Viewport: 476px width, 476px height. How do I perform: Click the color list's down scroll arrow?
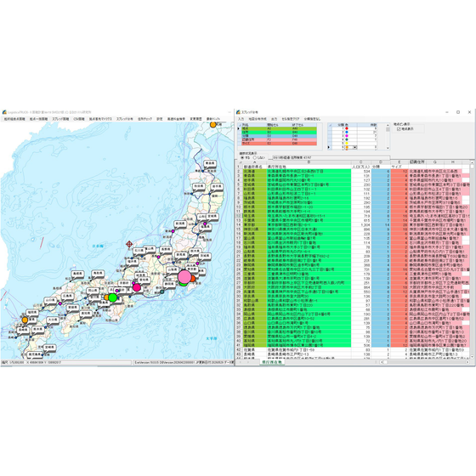pyautogui.click(x=388, y=148)
